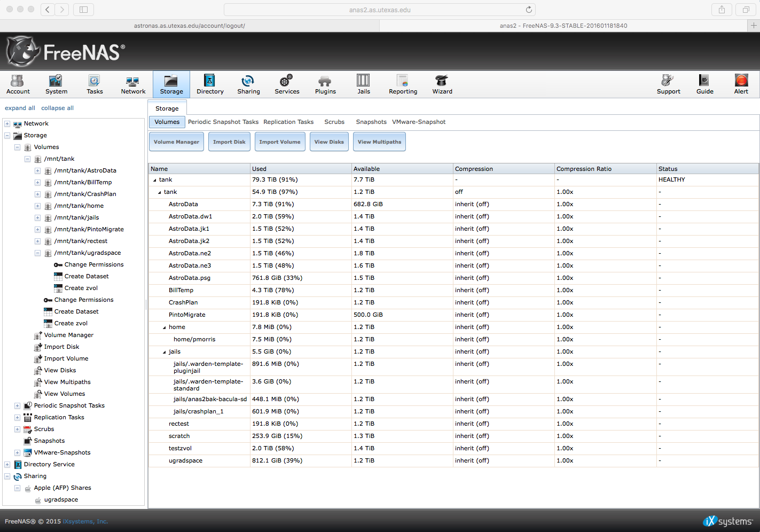Switch to VMware-Snapshot tab

click(x=419, y=122)
